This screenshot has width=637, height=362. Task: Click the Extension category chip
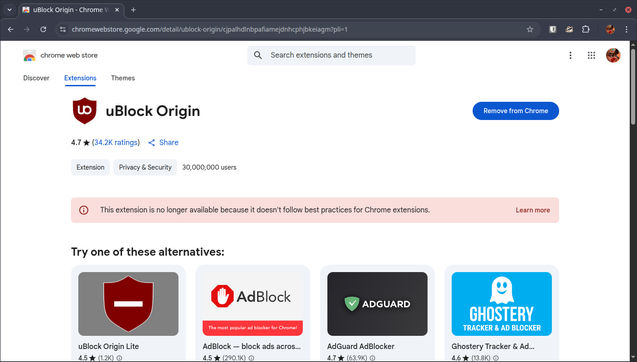pos(90,167)
